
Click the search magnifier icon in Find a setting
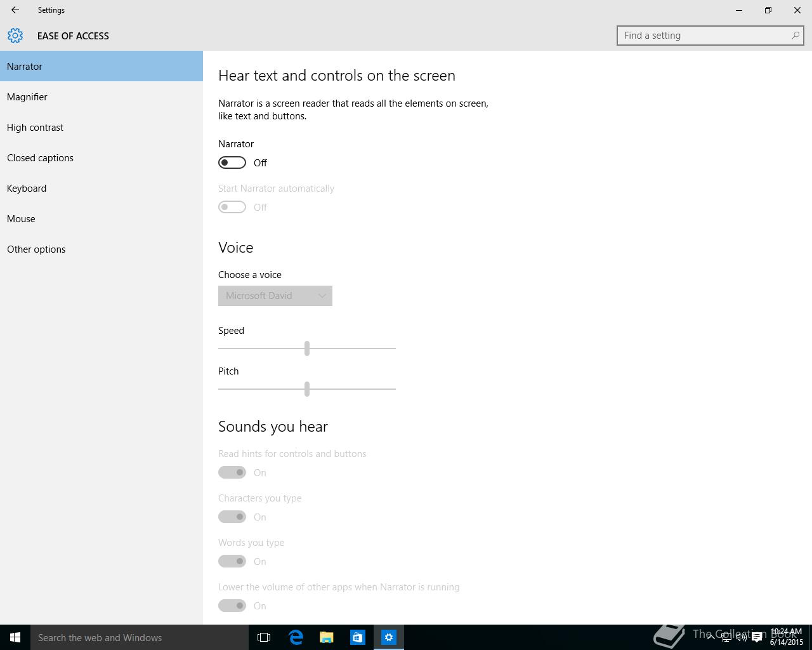(795, 36)
